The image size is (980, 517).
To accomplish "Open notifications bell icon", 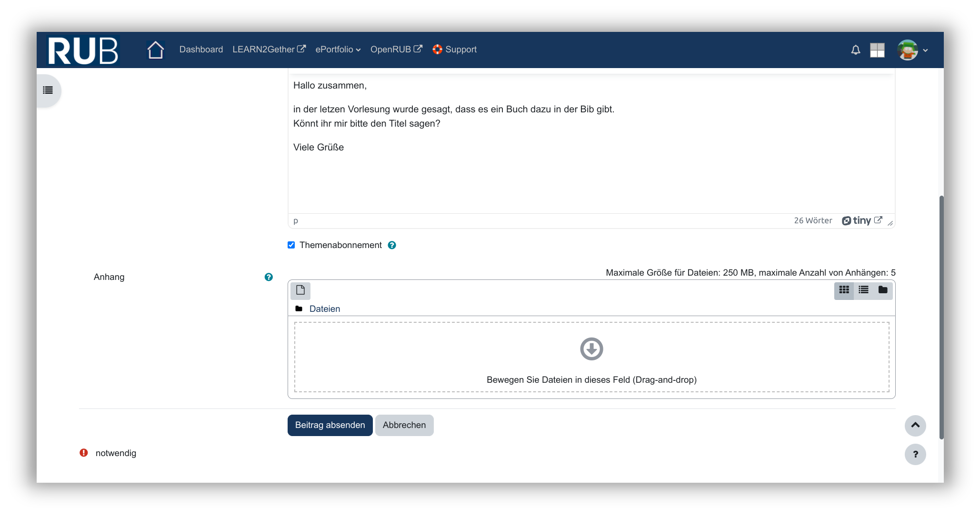I will tap(855, 50).
